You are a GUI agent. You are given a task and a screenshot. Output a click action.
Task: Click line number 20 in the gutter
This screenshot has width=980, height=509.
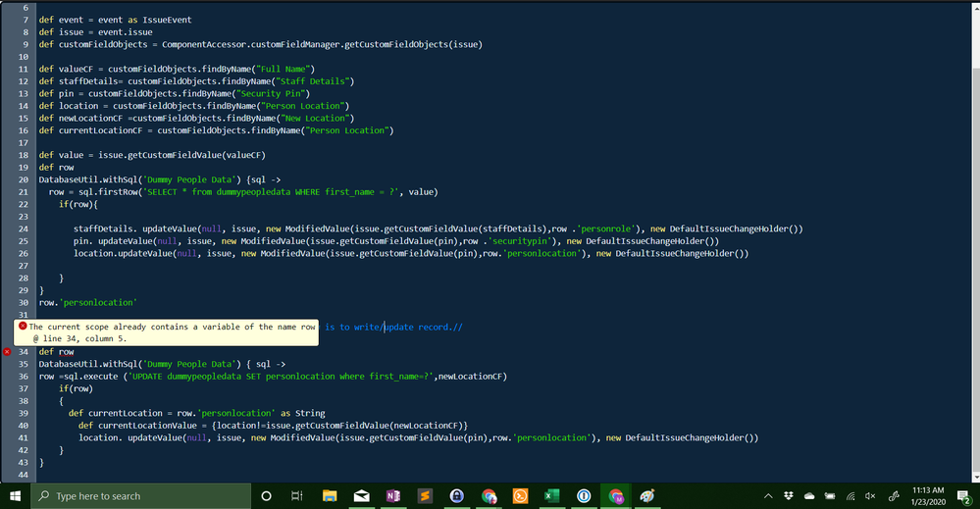[24, 179]
